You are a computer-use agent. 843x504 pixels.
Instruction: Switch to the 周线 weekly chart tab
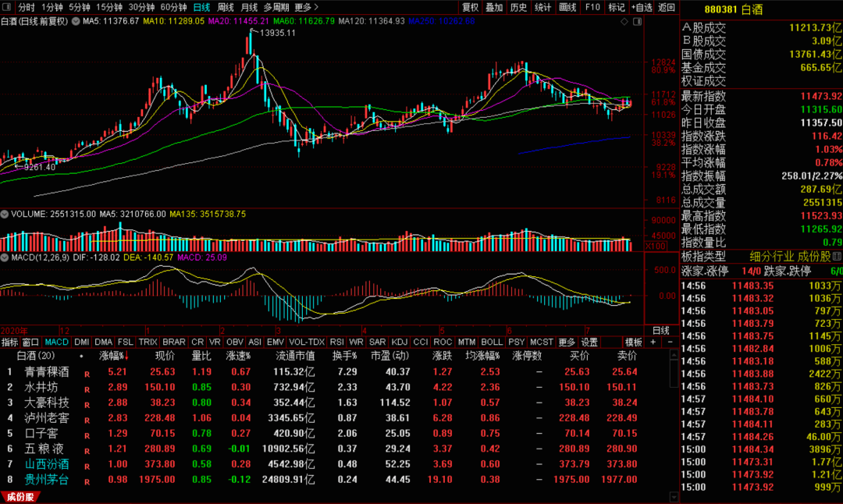click(225, 7)
